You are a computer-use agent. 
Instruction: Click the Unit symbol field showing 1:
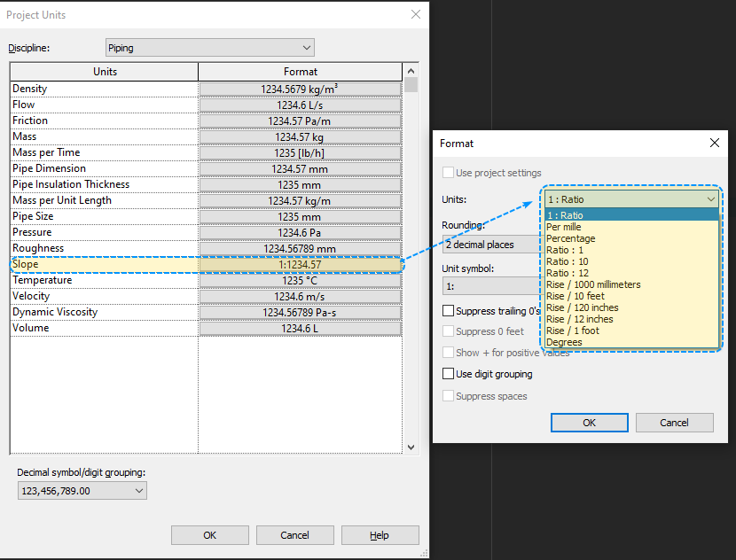click(x=490, y=286)
